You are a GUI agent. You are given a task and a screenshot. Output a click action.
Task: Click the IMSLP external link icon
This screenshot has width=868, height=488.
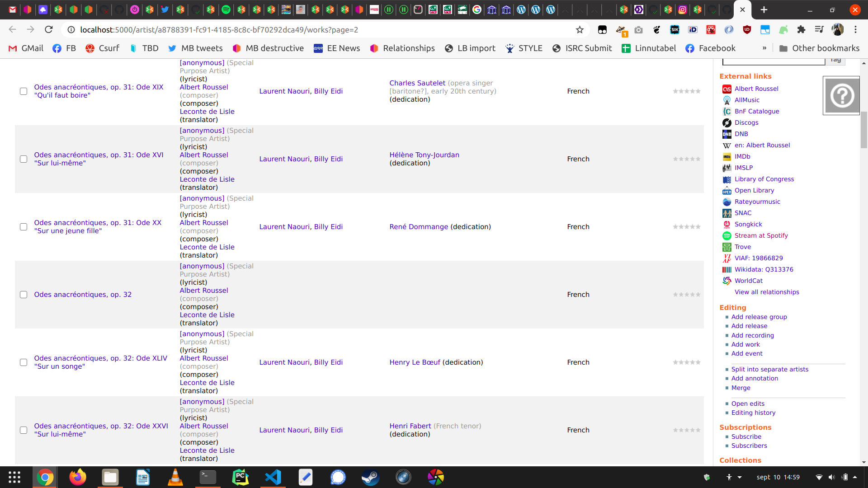726,168
